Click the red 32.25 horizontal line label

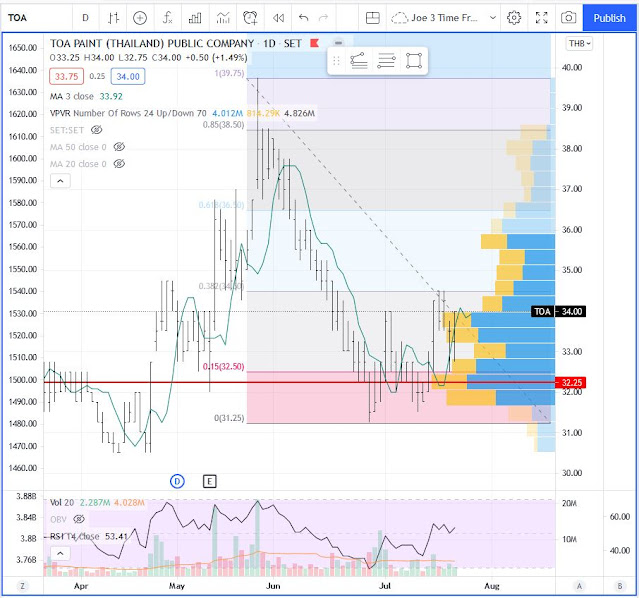tap(571, 382)
